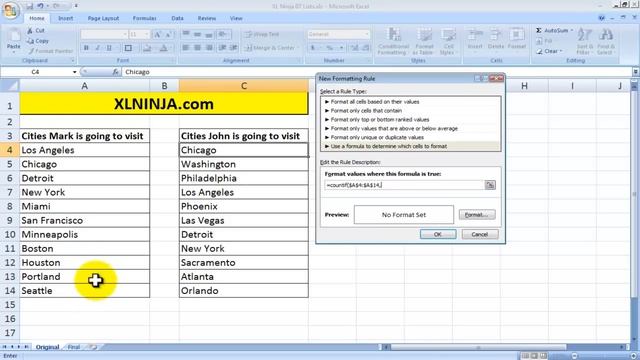Click the Copy command in Clipboard
This screenshot has width=640, height=360.
38,41
